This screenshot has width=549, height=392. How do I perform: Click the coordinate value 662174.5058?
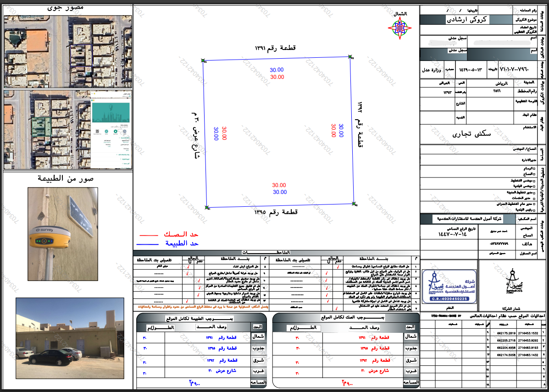tap(507, 355)
